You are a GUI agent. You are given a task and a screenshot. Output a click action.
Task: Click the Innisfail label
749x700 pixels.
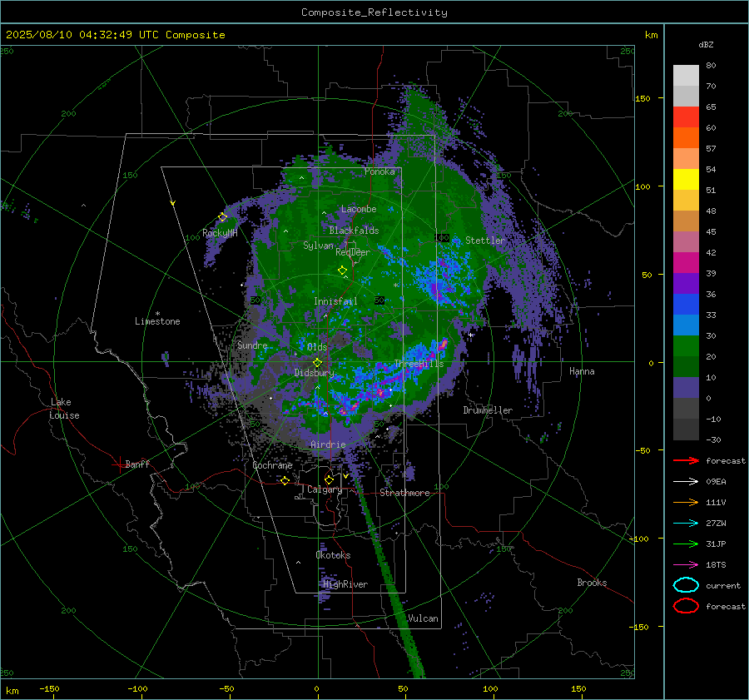click(335, 301)
